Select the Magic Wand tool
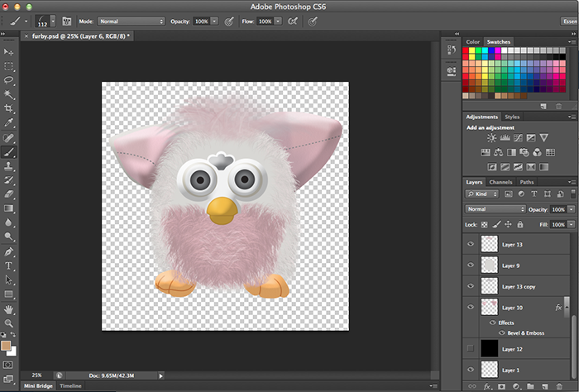The image size is (579, 392). 8,94
